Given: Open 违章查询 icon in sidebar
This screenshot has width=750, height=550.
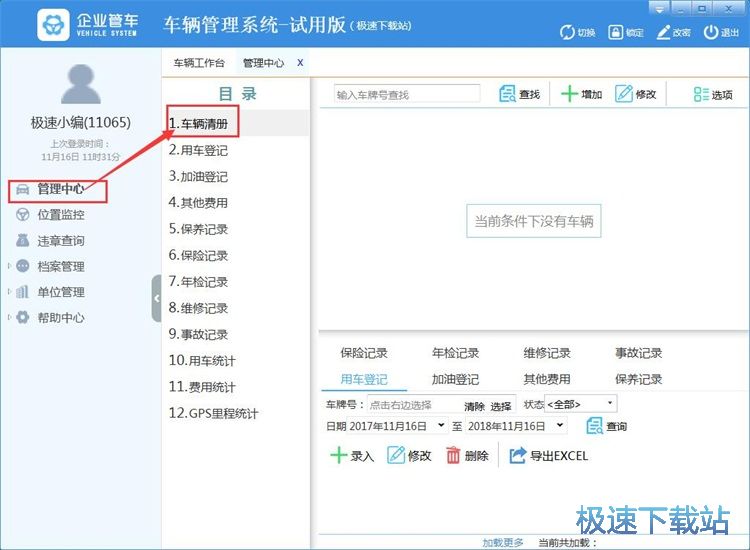Looking at the screenshot, I should point(22,241).
